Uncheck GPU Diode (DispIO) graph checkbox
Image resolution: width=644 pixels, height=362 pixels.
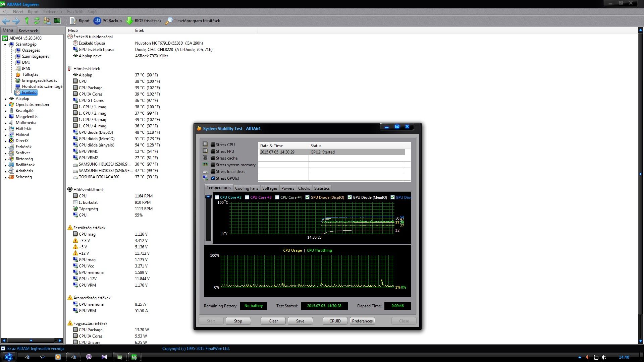click(307, 197)
